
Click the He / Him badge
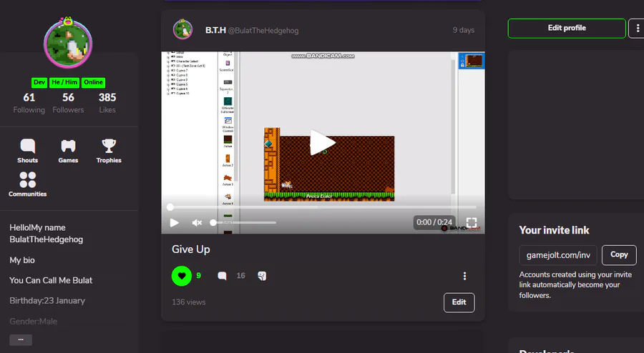pyautogui.click(x=64, y=82)
